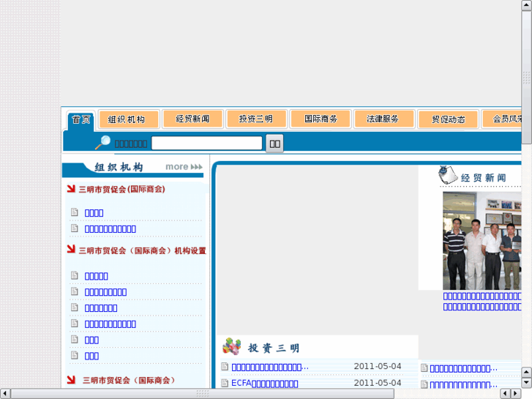Click the document icon of the fifth 机构设置 link

pos(75,339)
